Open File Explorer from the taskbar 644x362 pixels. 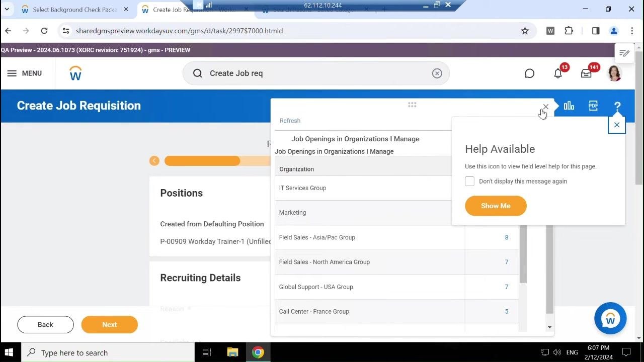232,352
